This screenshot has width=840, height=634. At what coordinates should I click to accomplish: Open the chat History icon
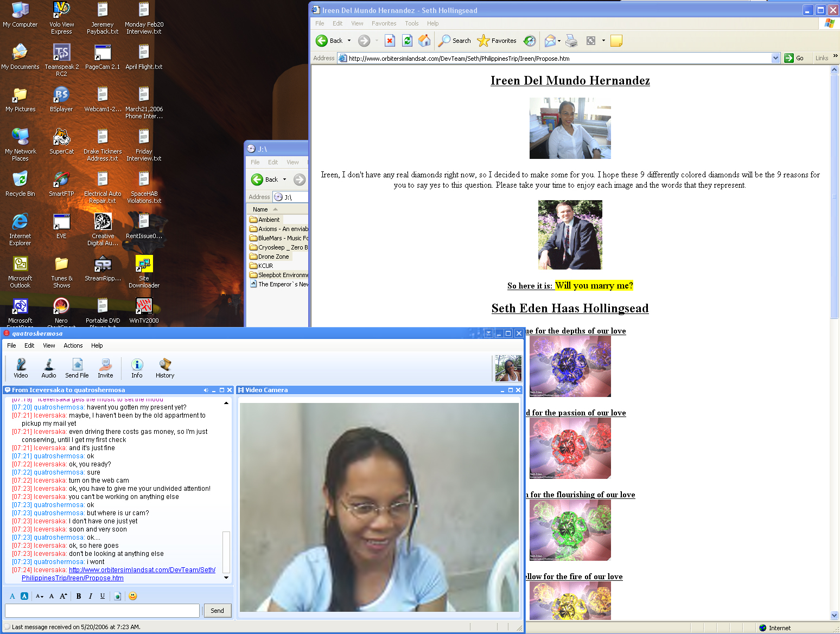[x=165, y=368]
